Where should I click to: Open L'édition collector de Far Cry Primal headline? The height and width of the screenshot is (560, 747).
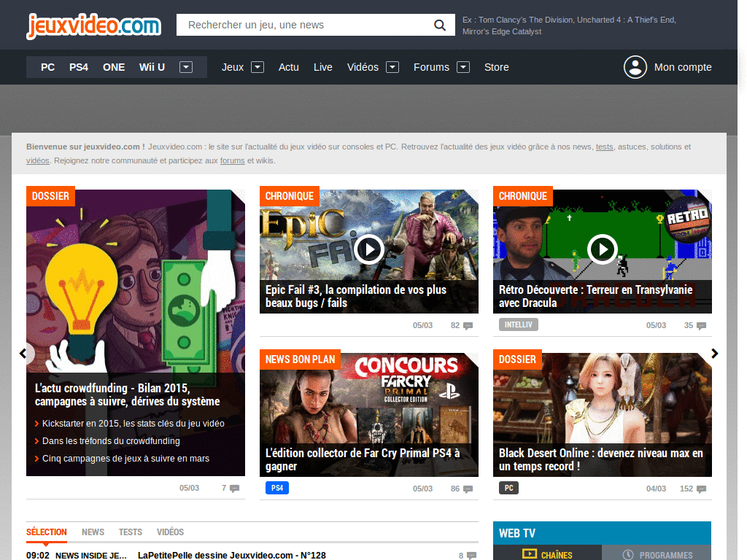pos(363,459)
